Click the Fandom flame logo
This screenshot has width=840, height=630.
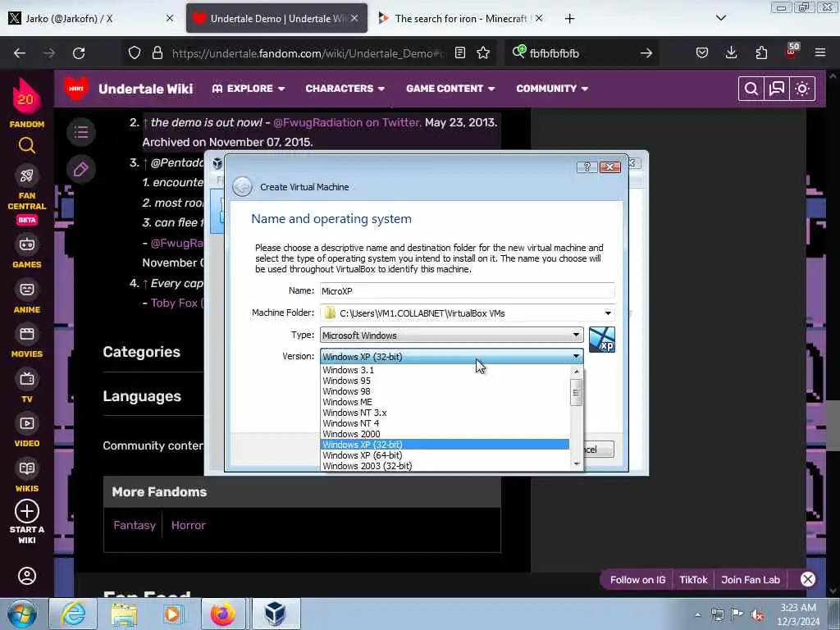pyautogui.click(x=26, y=97)
